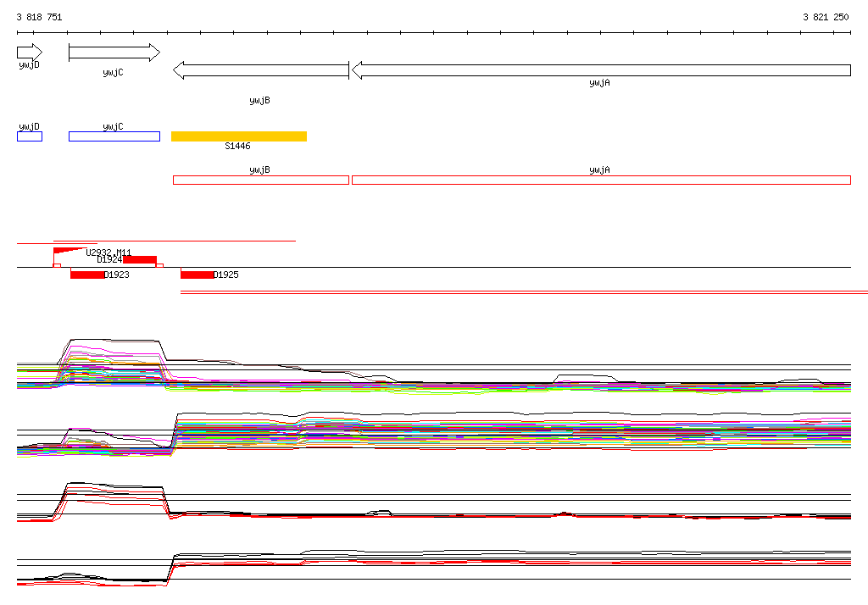Click the U2932.M11 text label
Image resolution: width=868 pixels, height=605 pixels.
point(108,253)
